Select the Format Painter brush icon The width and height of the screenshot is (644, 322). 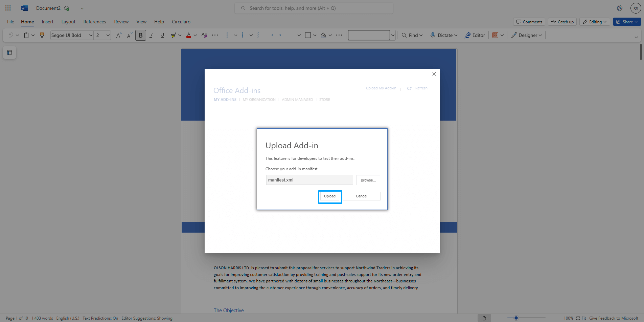(42, 35)
